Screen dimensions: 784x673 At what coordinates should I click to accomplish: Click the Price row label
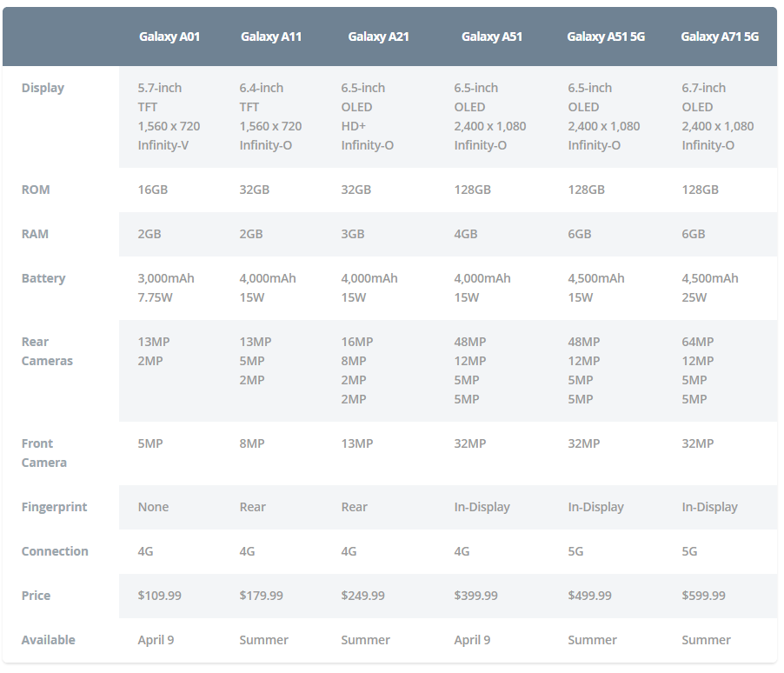click(36, 596)
